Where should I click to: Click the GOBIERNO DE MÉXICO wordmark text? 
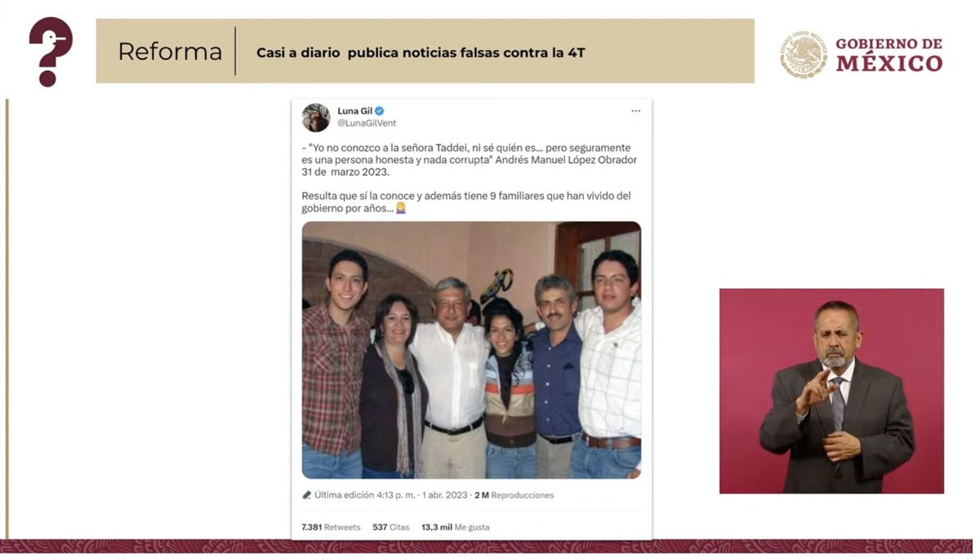(x=889, y=55)
